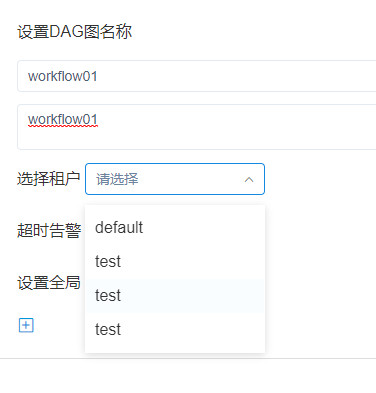Click the plus icon to add global variable

[26, 325]
